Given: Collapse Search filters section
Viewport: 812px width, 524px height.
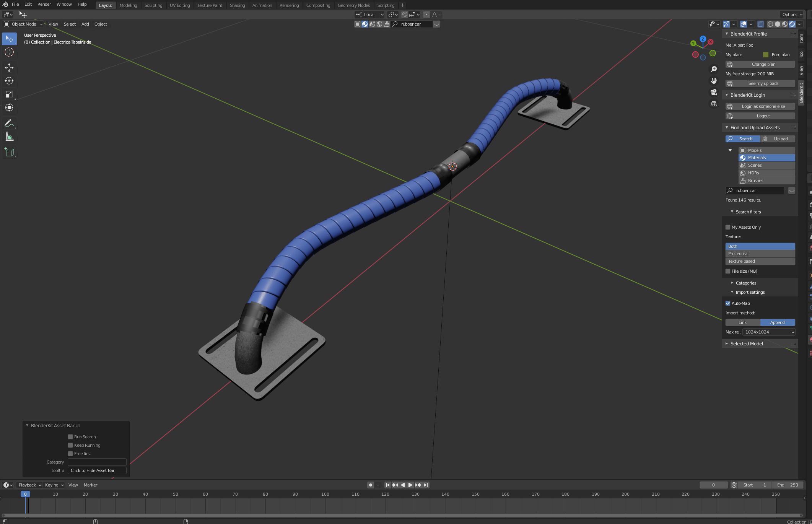Looking at the screenshot, I should [745, 212].
